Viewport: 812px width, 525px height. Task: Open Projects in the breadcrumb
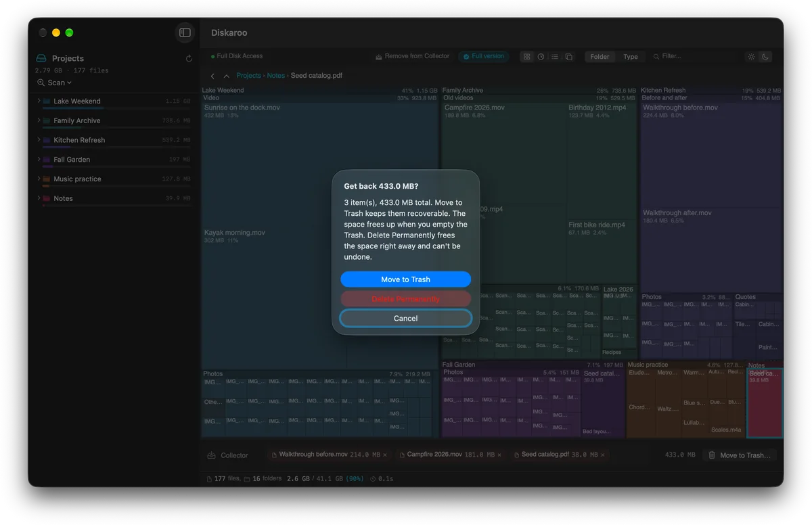(x=248, y=76)
